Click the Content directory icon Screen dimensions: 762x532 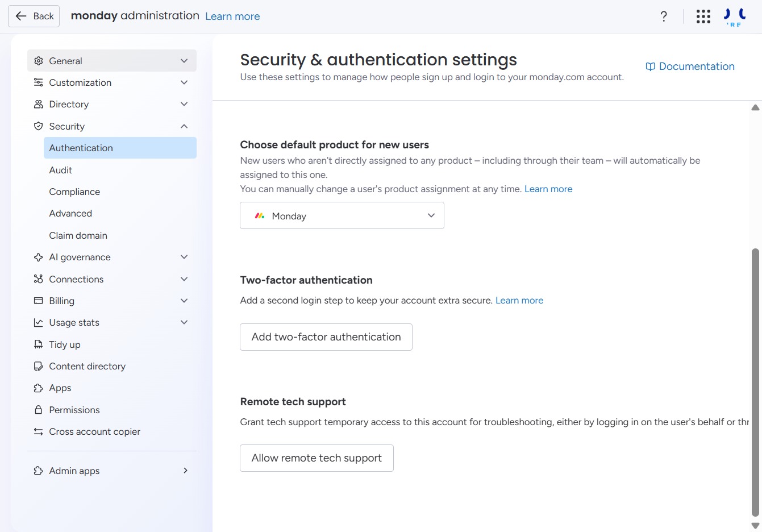coord(39,366)
